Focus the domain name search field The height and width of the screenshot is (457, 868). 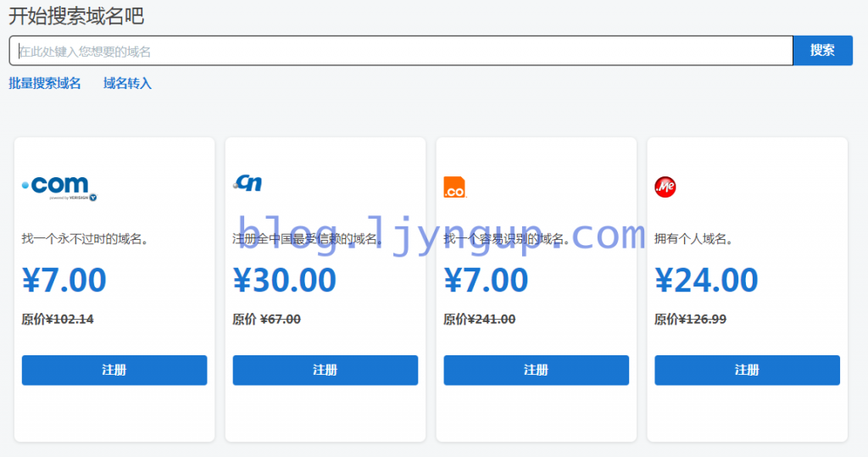pyautogui.click(x=401, y=51)
